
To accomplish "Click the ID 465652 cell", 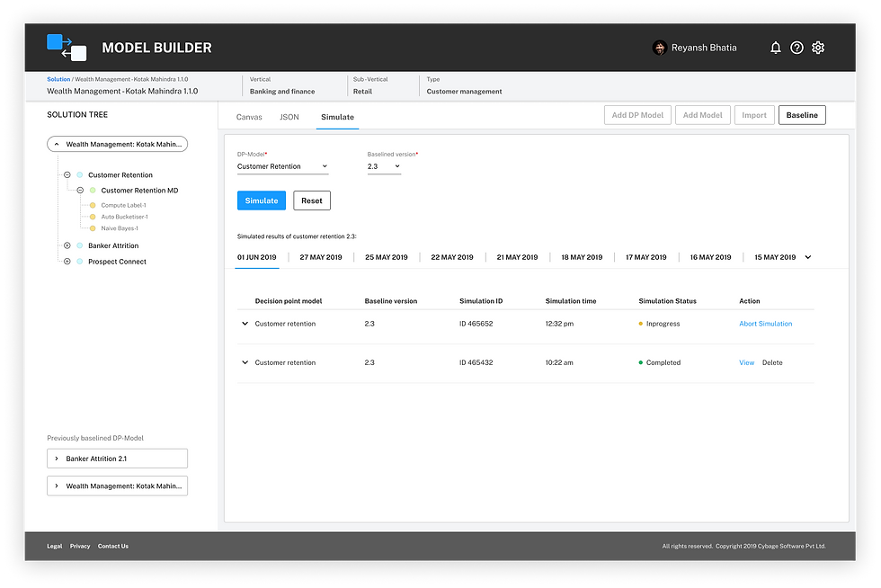I will (476, 324).
